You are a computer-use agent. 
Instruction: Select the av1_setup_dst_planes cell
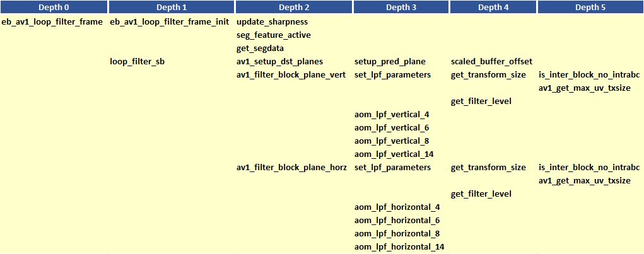279,62
